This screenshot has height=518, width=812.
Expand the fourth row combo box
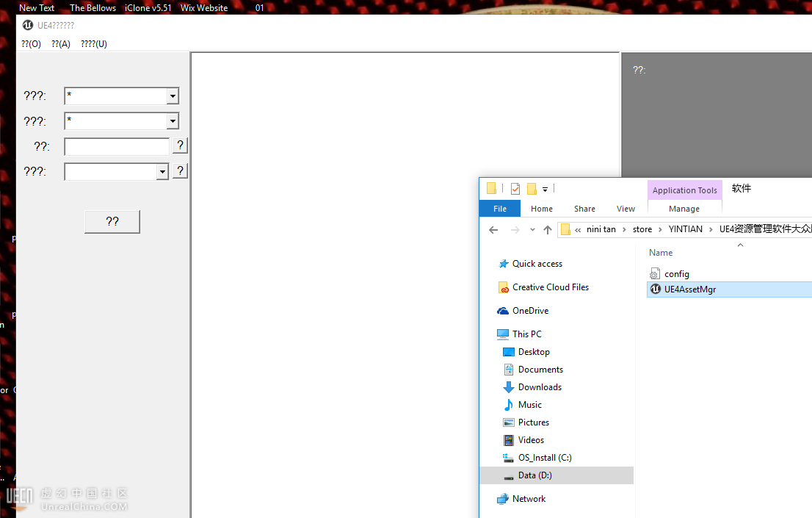click(162, 172)
